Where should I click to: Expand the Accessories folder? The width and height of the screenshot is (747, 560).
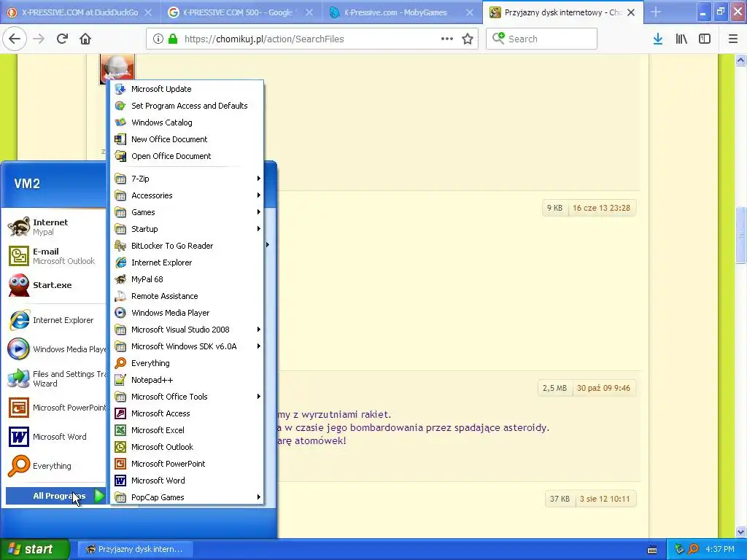(x=187, y=195)
